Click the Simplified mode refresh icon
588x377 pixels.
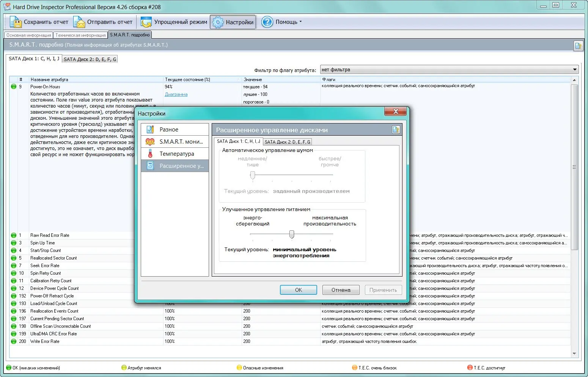click(x=146, y=22)
